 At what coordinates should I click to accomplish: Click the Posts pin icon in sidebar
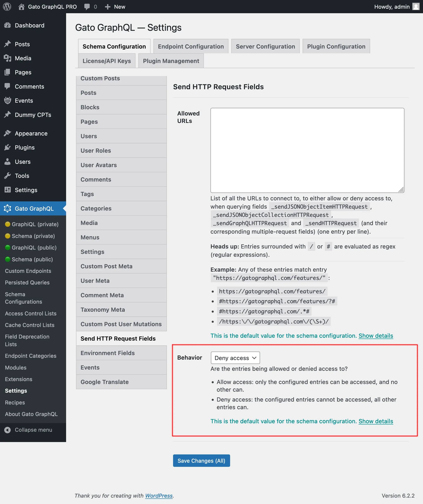pos(7,44)
